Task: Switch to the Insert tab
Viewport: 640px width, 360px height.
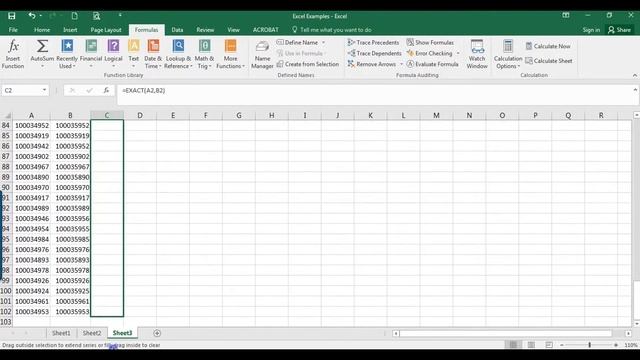Action: 70,30
